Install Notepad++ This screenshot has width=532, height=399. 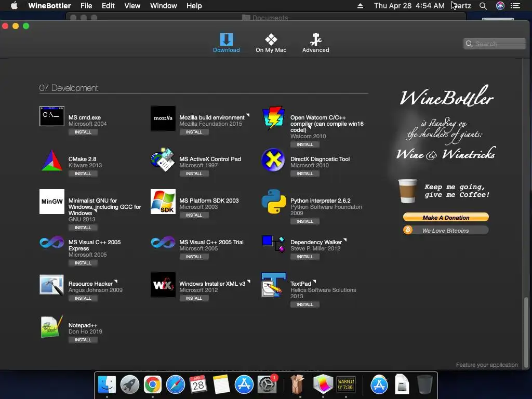coord(83,340)
